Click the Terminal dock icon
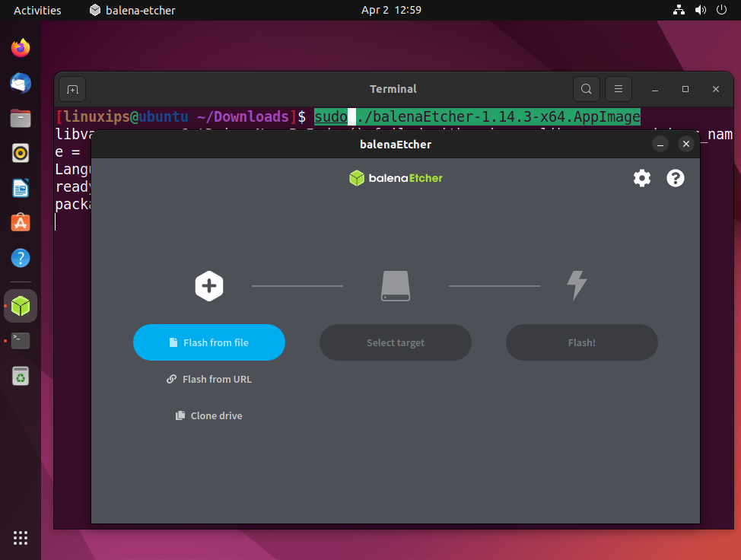 tap(21, 341)
